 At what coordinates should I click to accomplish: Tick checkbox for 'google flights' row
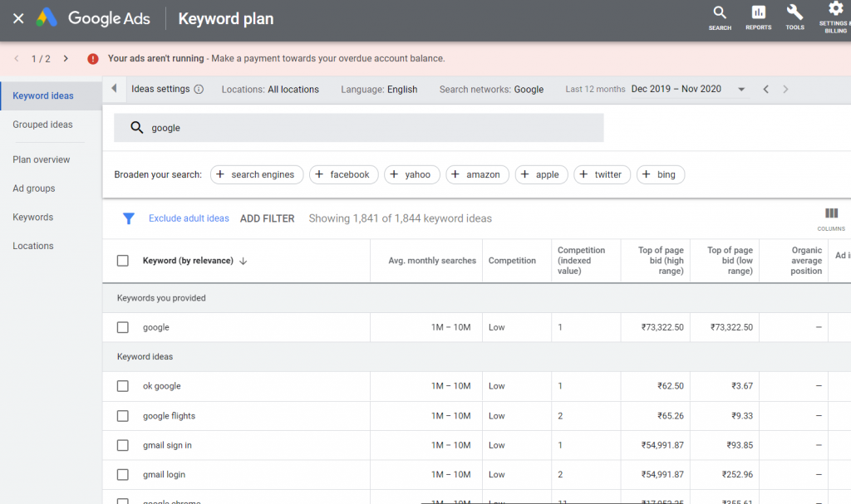[x=123, y=416]
